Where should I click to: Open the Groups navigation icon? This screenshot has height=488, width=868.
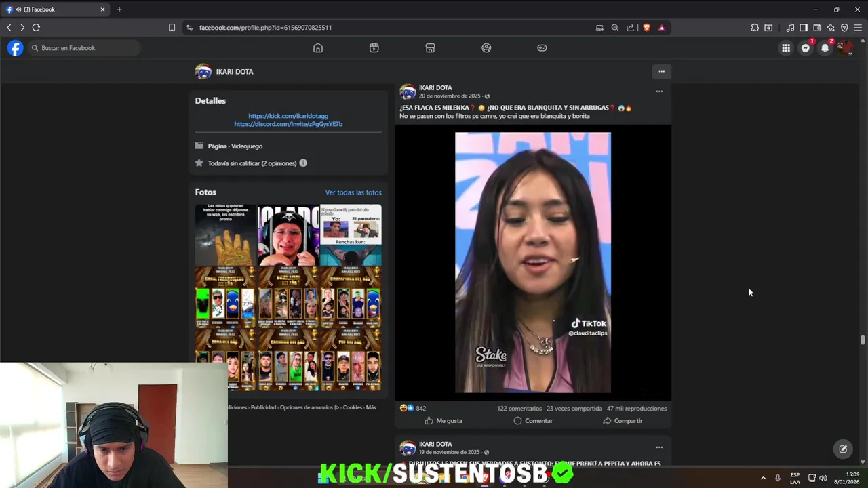(486, 48)
